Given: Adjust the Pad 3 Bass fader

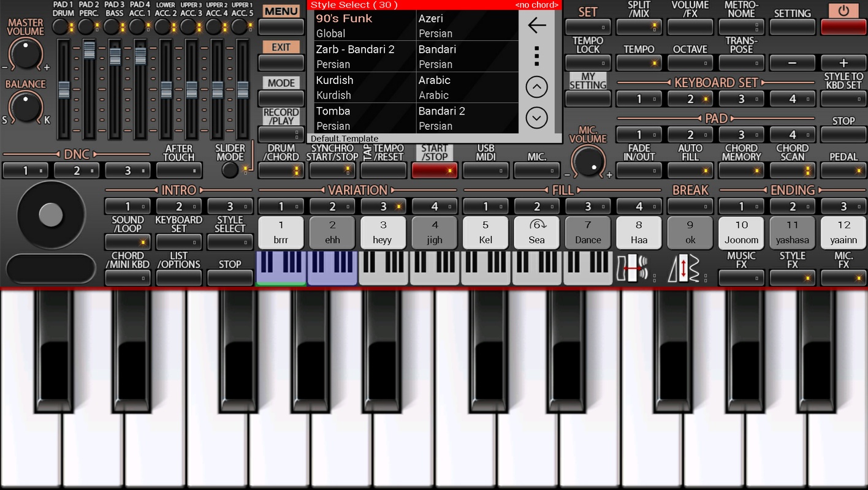Looking at the screenshot, I should [x=115, y=56].
